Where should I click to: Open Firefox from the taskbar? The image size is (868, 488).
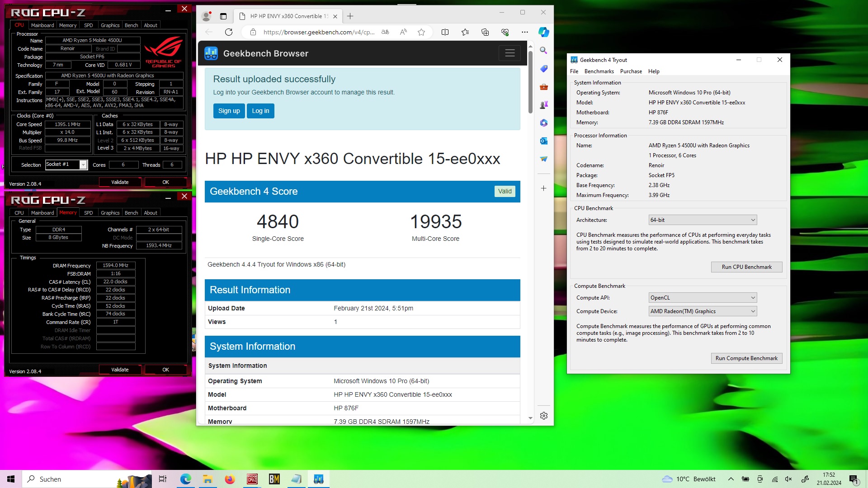tap(230, 479)
